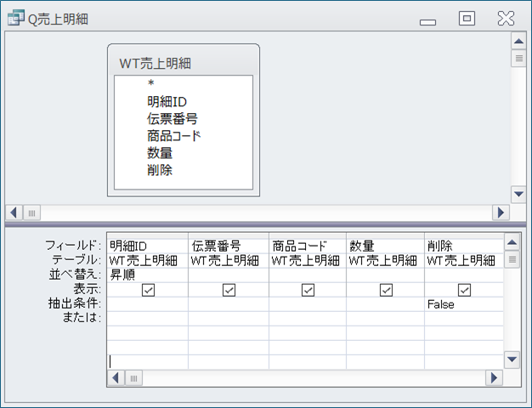Click the sort cell under 商品コード column

[x=308, y=275]
